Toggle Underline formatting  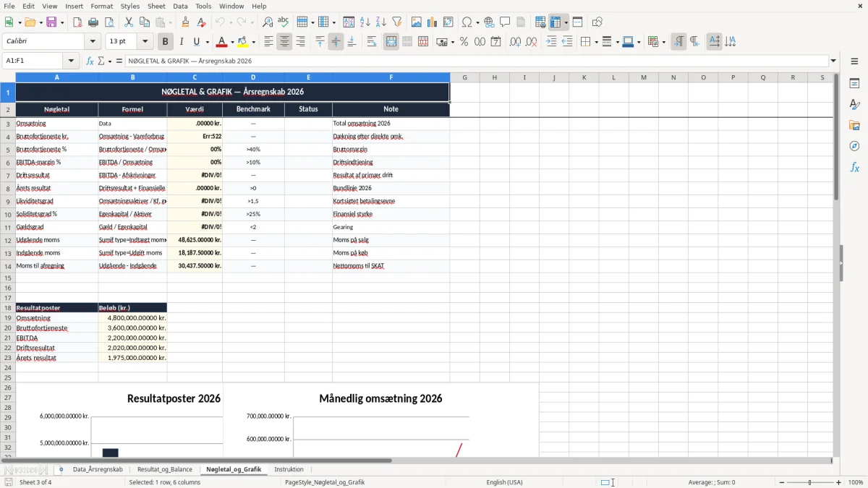[197, 42]
